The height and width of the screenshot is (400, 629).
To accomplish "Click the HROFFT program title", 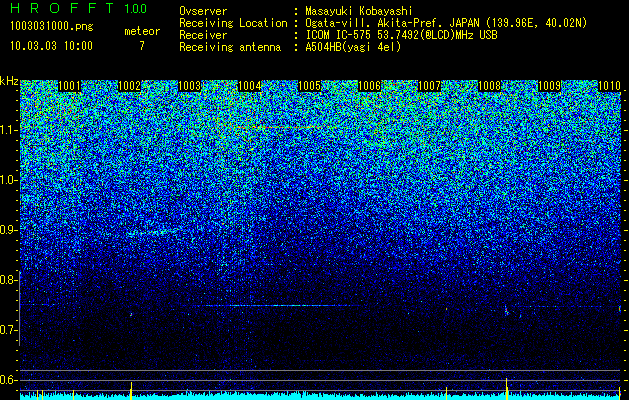I will tap(62, 8).
